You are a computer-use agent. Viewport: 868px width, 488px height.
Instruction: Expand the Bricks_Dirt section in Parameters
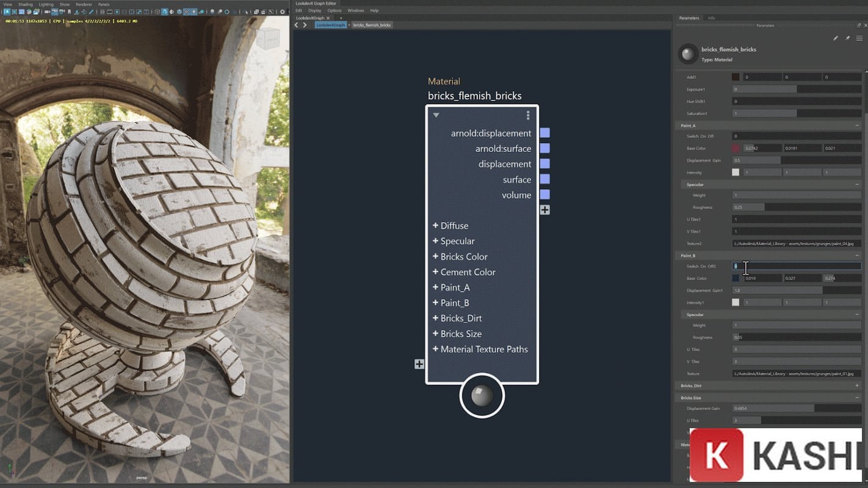coord(857,386)
